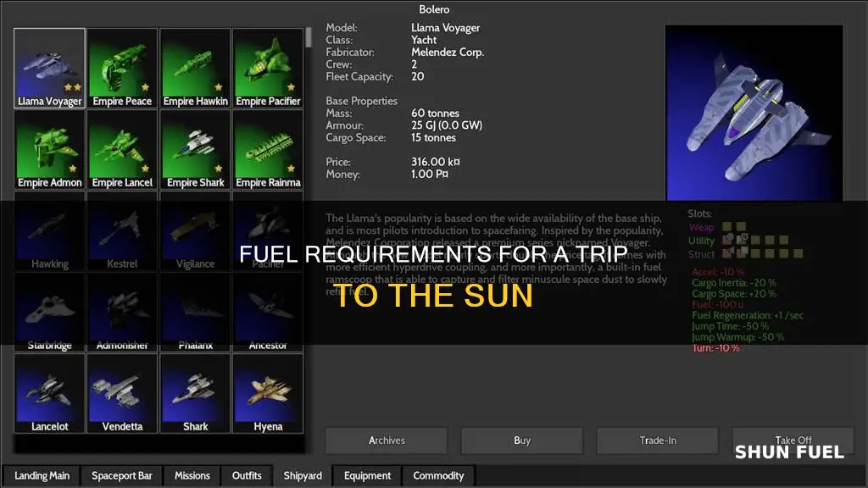Click the Llama Voyager 3D preview image

click(754, 113)
